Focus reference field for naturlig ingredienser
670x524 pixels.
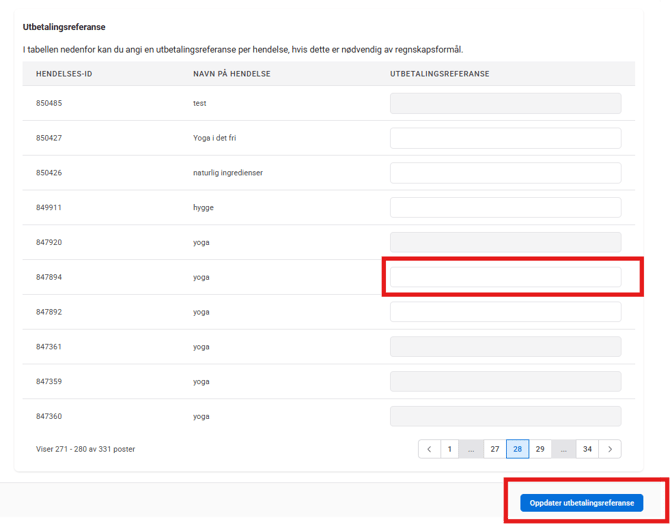click(x=505, y=173)
